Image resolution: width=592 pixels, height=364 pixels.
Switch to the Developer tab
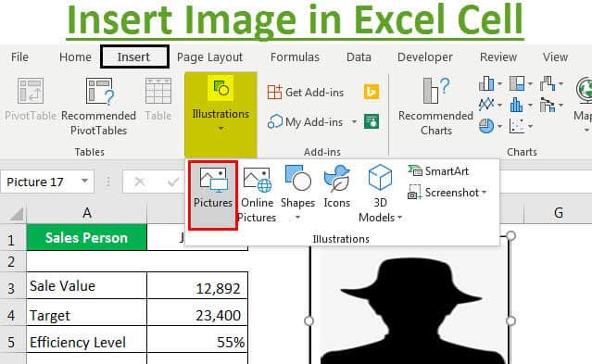(x=424, y=57)
